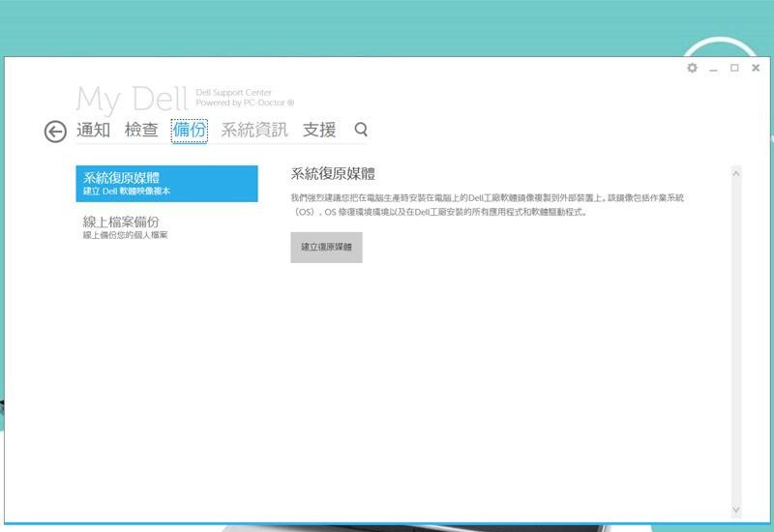
Task: Click the vertical scrollbar track
Action: pos(736,339)
